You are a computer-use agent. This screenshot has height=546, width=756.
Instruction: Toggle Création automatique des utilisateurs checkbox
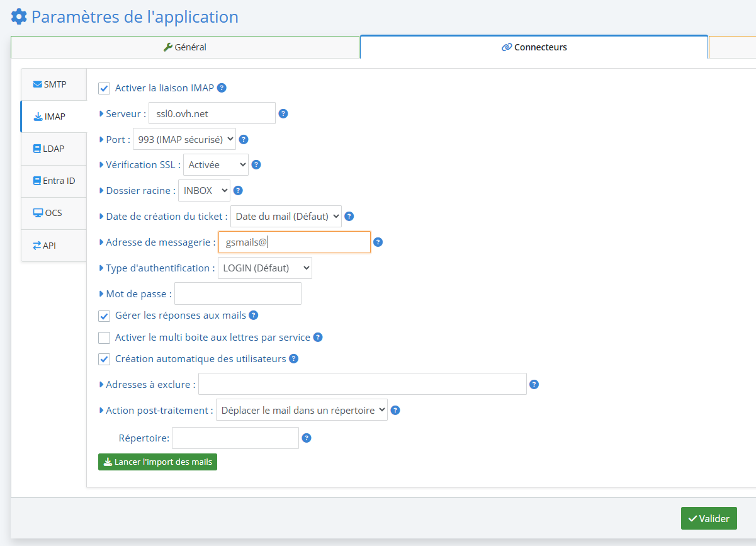point(104,360)
